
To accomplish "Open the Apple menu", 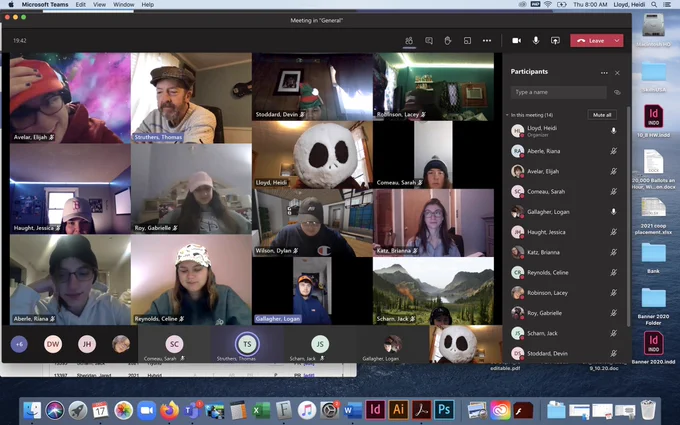I will pyautogui.click(x=11, y=4).
